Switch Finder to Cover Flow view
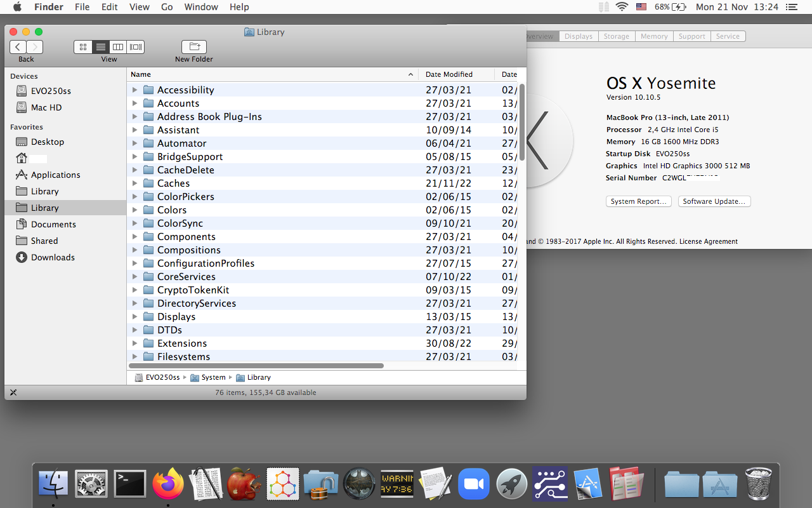 click(136, 47)
